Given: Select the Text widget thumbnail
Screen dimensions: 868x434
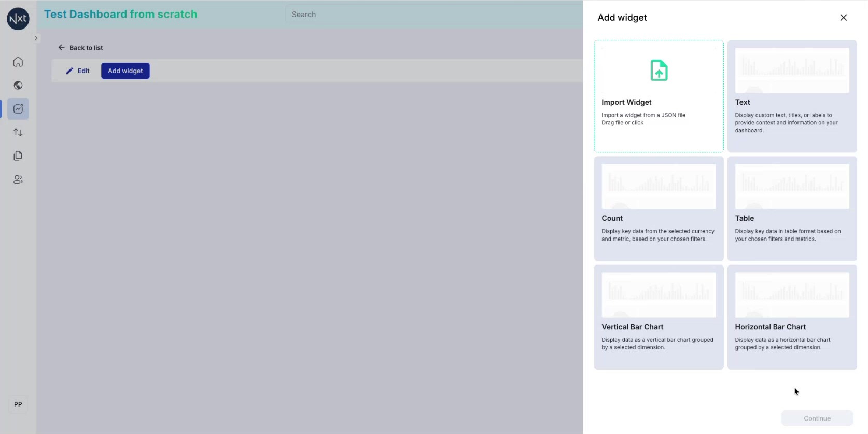Looking at the screenshot, I should pyautogui.click(x=792, y=71).
